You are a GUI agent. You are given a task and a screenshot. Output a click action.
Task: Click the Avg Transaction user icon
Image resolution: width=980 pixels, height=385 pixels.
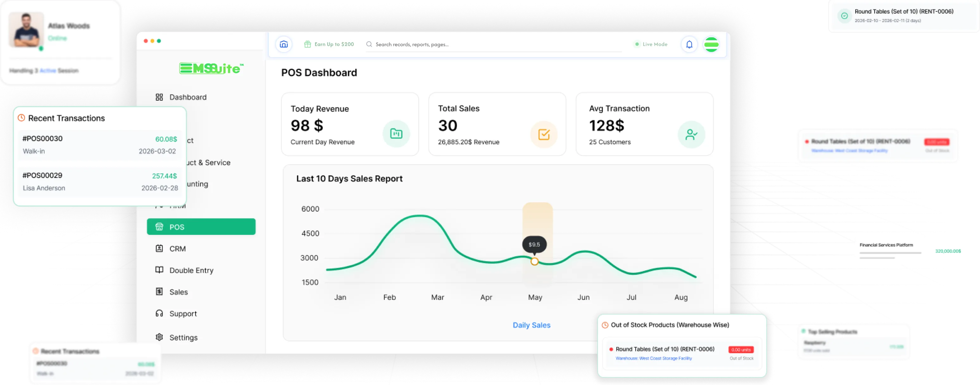click(x=691, y=134)
